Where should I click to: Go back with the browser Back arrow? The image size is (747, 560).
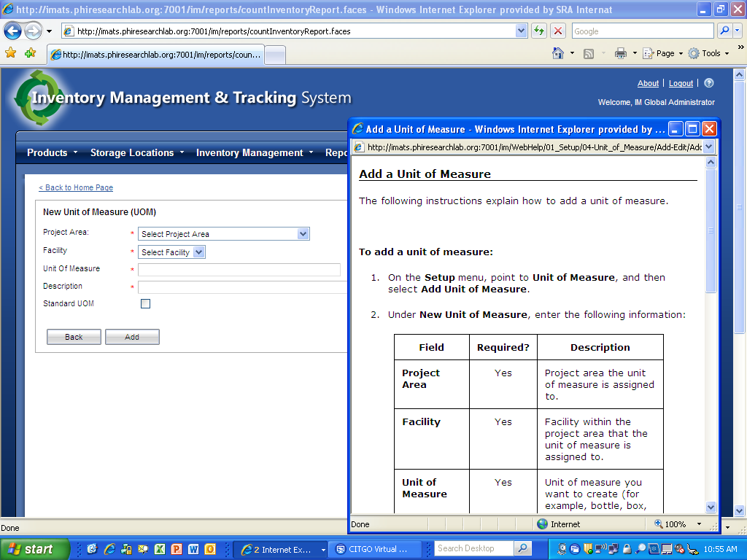click(x=13, y=31)
